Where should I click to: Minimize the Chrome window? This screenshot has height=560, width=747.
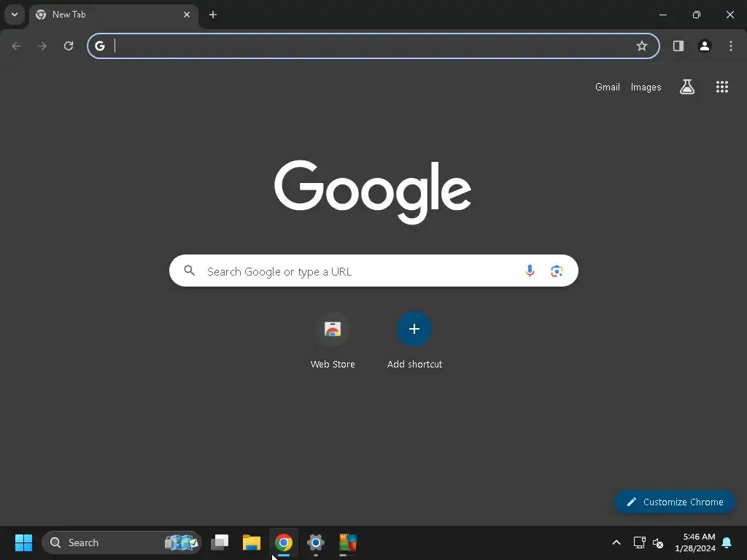click(662, 15)
